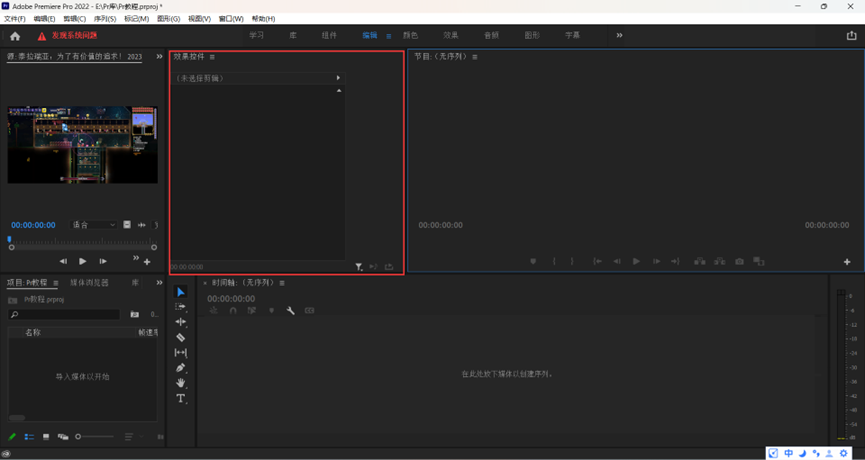Image resolution: width=865 pixels, height=460 pixels.
Task: Open Effect Controls panel menu
Action: coord(212,57)
